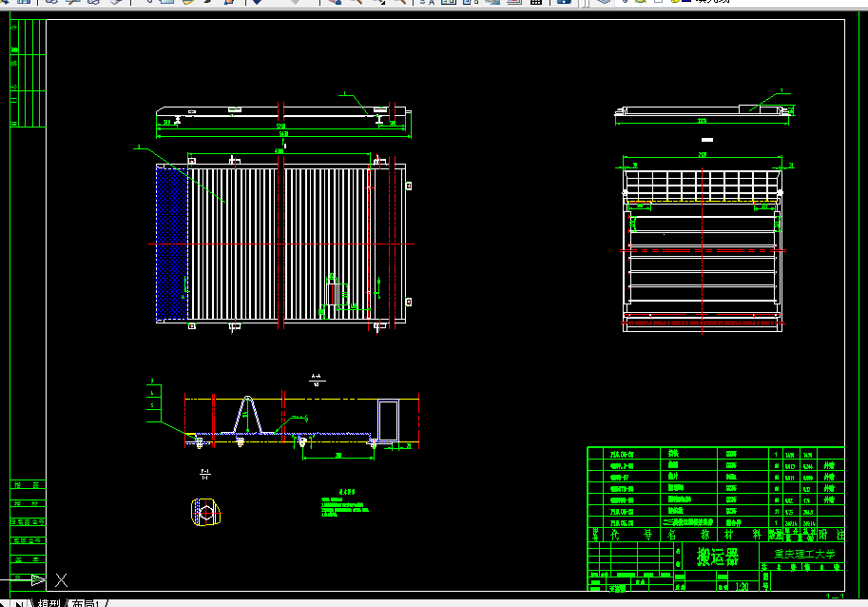Select the white trapezoid in section A-A view
This screenshot has height=607, width=868.
247,414
